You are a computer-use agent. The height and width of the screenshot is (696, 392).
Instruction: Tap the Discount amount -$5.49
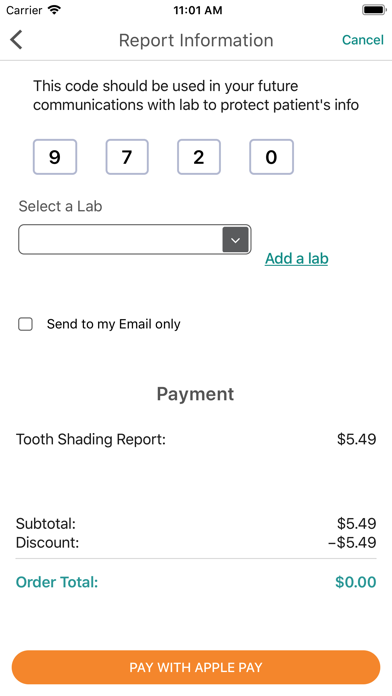point(352,542)
